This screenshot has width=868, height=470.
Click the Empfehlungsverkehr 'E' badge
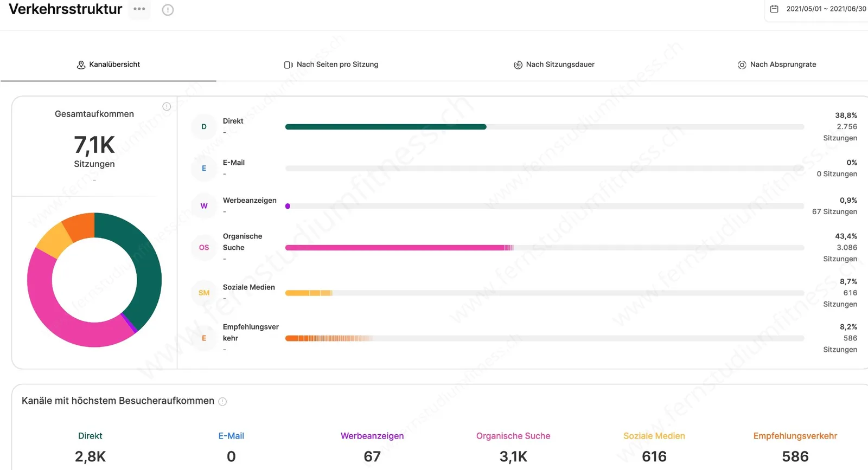[204, 338]
